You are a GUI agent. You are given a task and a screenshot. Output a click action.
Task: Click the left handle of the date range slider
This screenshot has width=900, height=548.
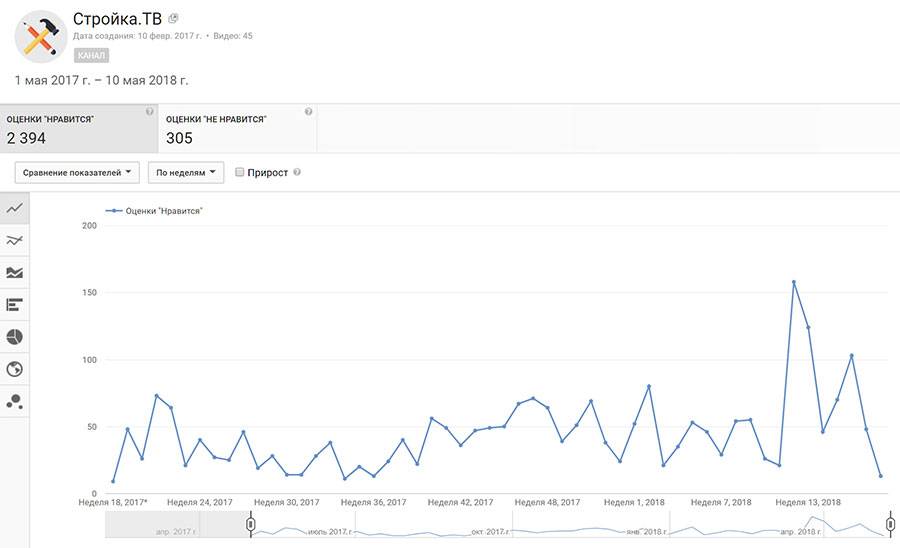coord(251,525)
